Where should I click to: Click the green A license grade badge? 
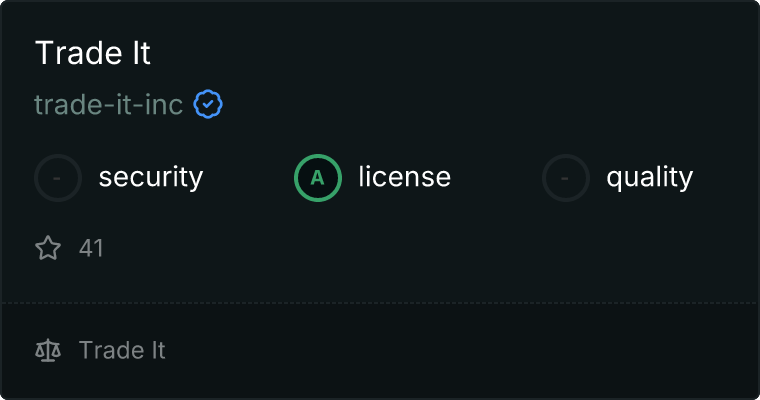pyautogui.click(x=318, y=178)
